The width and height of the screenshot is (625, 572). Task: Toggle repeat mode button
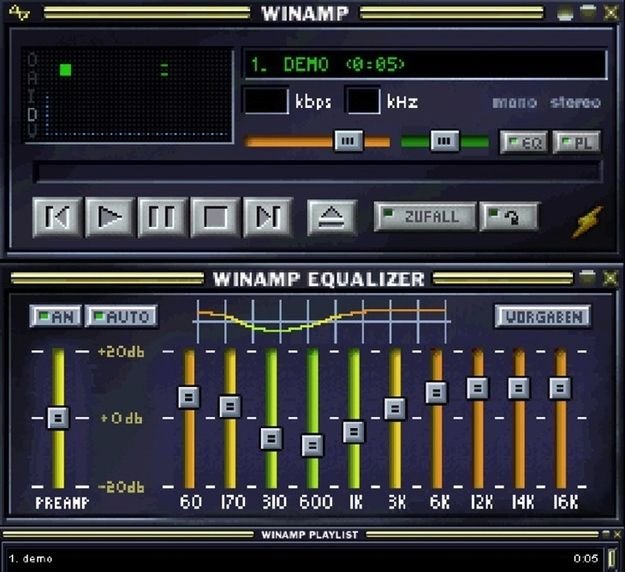[509, 216]
